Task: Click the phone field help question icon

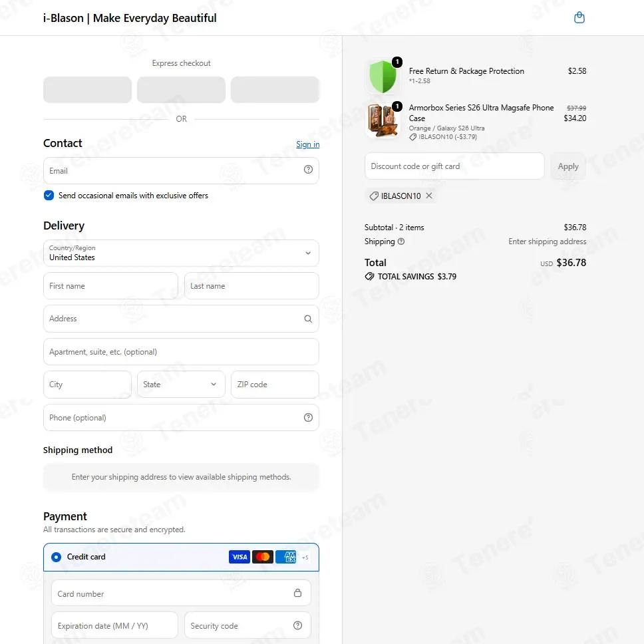Action: click(x=308, y=418)
